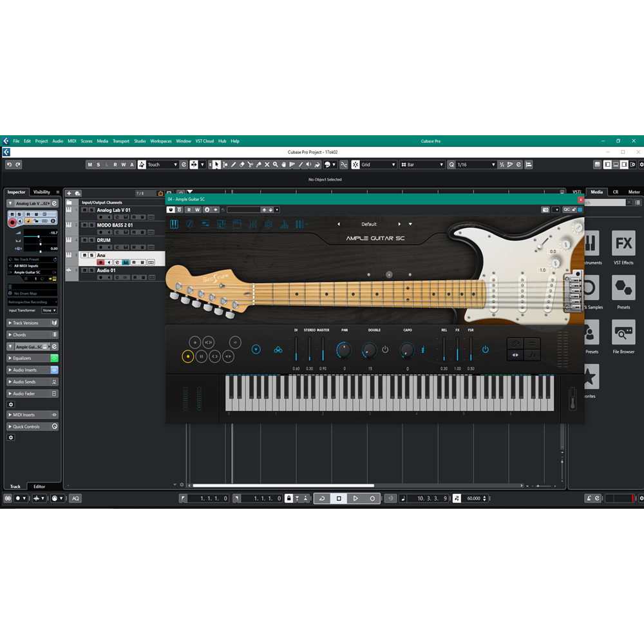Toggle Solo on DRUM track

[x=92, y=240]
